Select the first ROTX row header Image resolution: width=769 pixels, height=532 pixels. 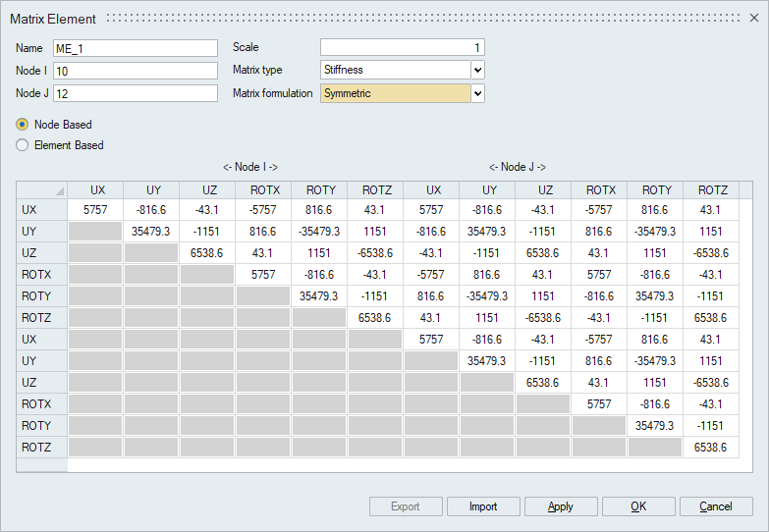(42, 275)
